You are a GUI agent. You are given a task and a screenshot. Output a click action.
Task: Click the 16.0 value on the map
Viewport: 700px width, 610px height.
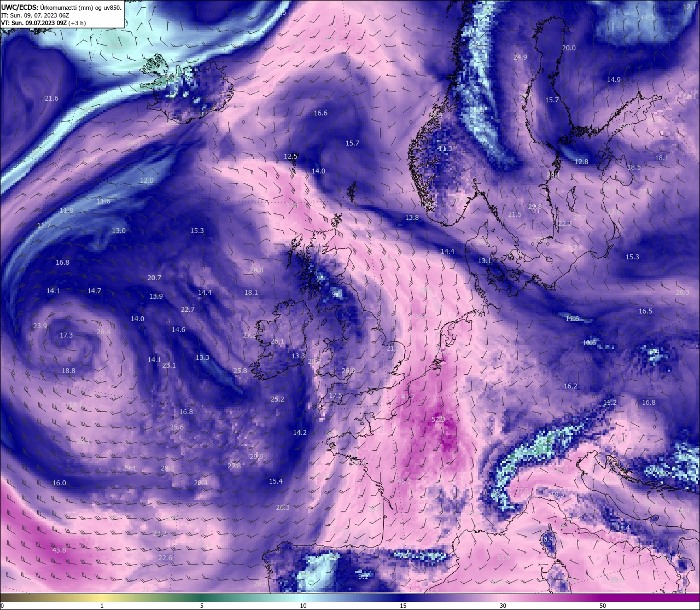point(59,483)
